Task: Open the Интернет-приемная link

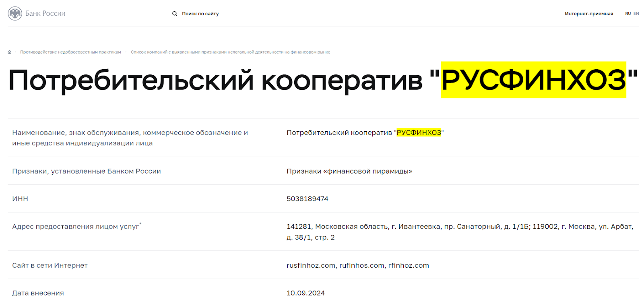Action: [x=589, y=14]
